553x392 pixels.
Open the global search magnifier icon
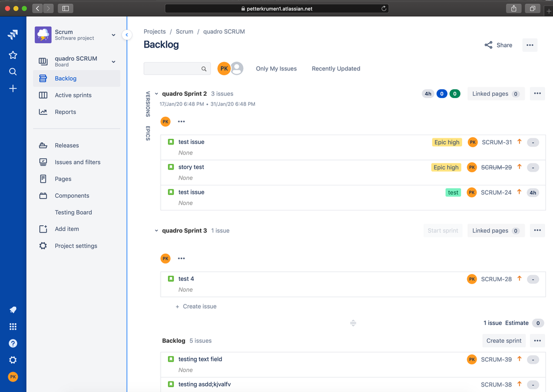point(13,72)
